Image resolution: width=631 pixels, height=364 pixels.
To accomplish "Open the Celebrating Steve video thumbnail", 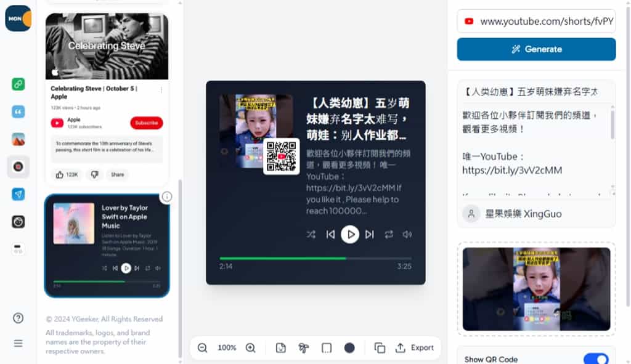I will tap(107, 46).
